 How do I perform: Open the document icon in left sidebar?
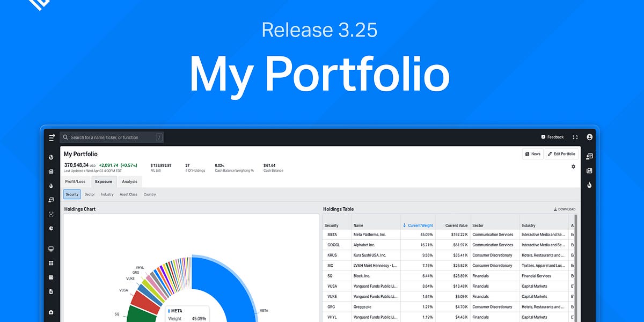click(51, 291)
